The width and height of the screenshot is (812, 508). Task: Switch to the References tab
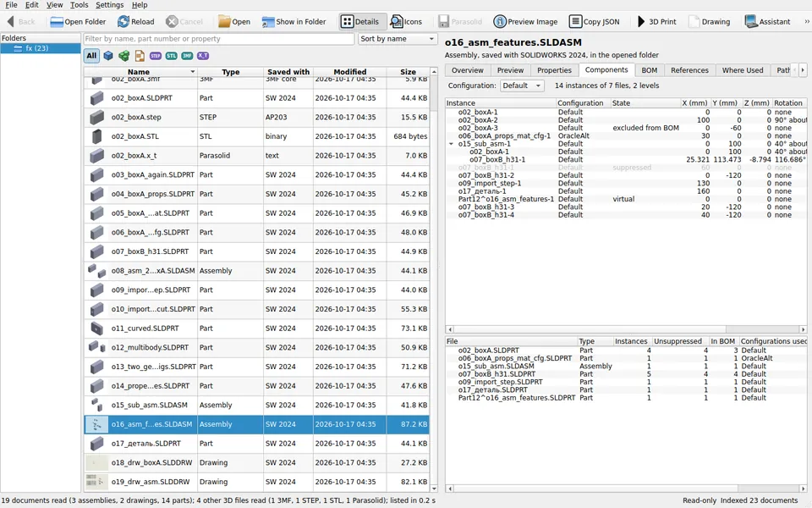click(x=689, y=70)
